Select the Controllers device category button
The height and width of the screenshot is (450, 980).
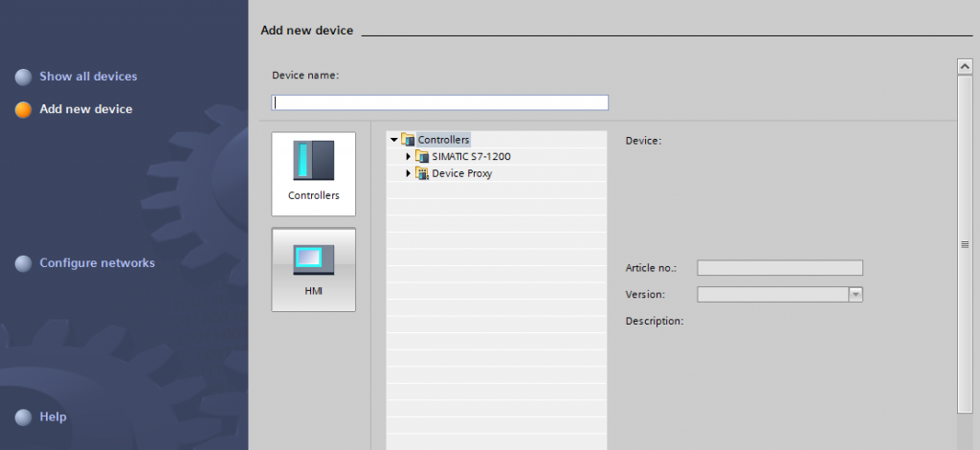313,173
